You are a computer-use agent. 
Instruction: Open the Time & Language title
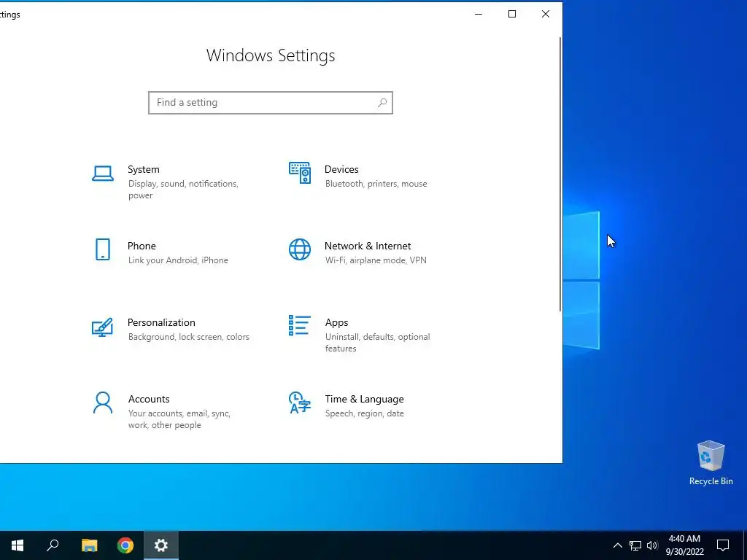[x=365, y=399]
